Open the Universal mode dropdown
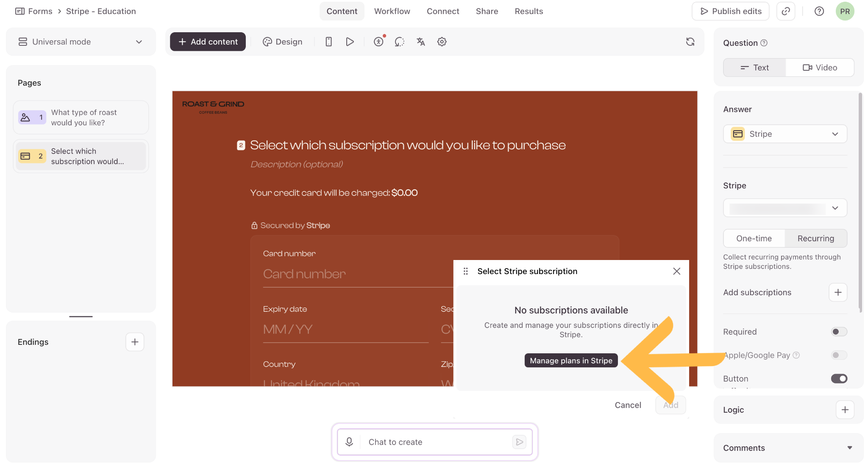Image resolution: width=868 pixels, height=467 pixels. [x=81, y=42]
